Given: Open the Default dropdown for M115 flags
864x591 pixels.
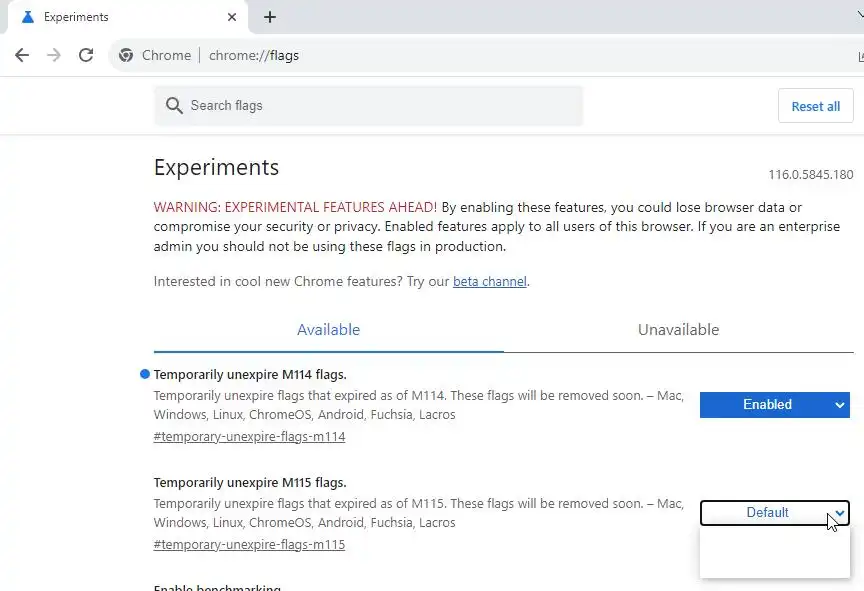Looking at the screenshot, I should 775,513.
